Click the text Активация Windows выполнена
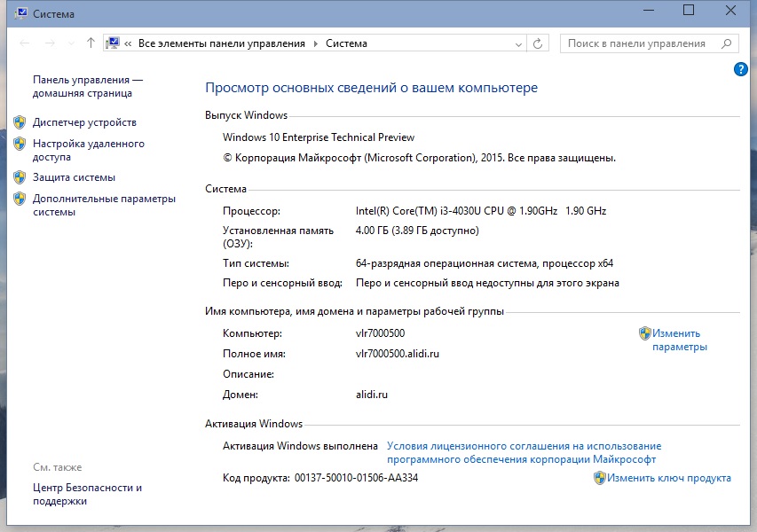 coord(300,446)
